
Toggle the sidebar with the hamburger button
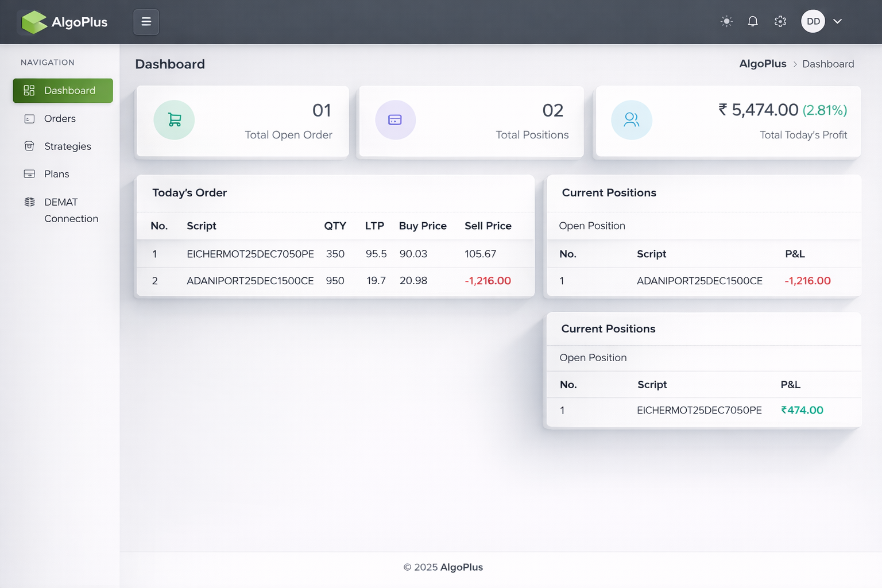pos(146,22)
